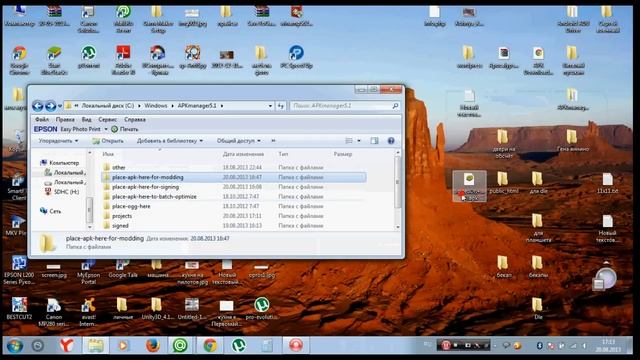Expand the Общий доступ dropdown
The height and width of the screenshot is (360, 640).
(x=238, y=141)
